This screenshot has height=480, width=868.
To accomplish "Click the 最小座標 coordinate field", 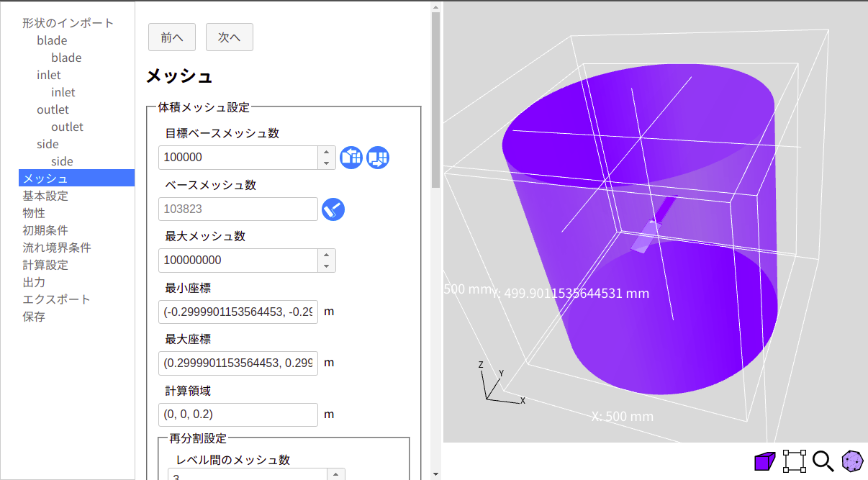I will click(x=238, y=312).
